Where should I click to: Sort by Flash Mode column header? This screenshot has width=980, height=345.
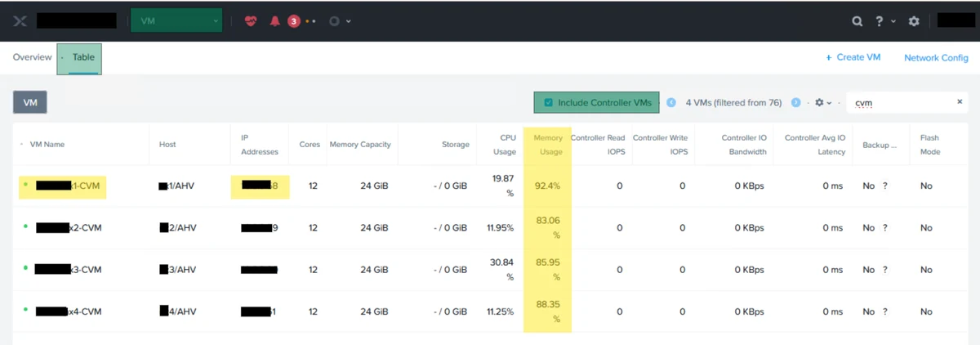tap(930, 145)
